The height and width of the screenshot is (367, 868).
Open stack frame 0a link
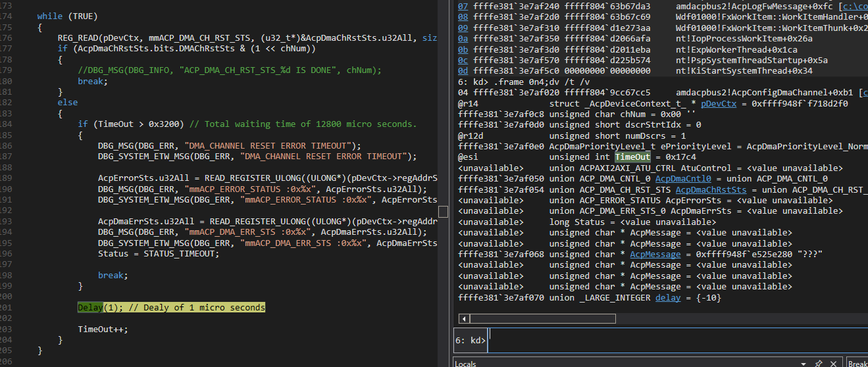pos(463,39)
